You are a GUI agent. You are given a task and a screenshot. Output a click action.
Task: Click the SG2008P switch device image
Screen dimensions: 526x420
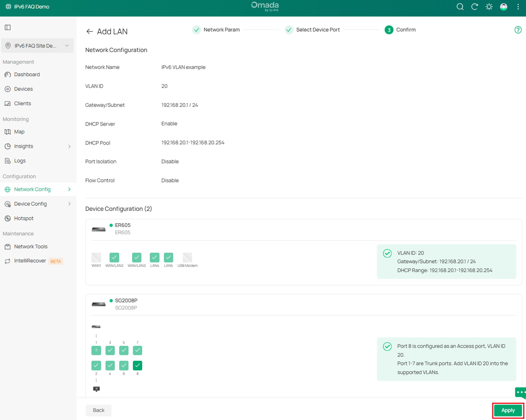tap(98, 304)
